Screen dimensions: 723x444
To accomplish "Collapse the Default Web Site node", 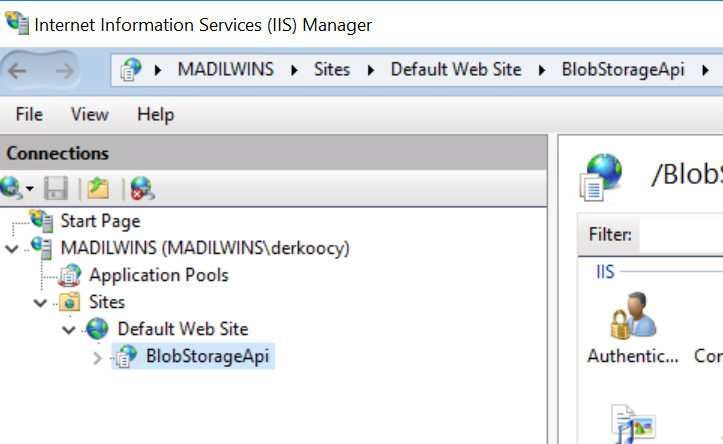I will click(x=69, y=329).
